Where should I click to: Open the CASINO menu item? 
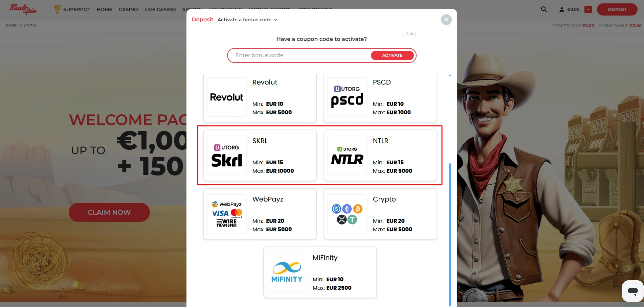[x=128, y=9]
